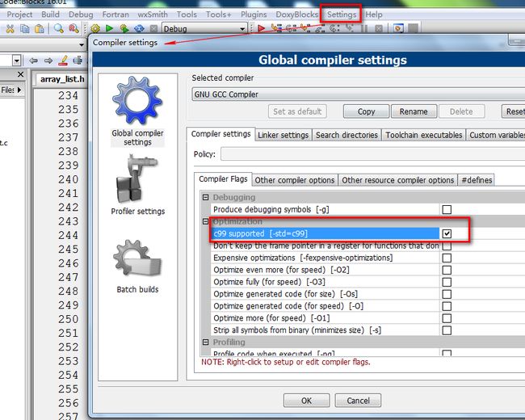Screen dimensions: 525x420
Task: Check Optimize generated code for size [-Os]
Action: (x=447, y=294)
